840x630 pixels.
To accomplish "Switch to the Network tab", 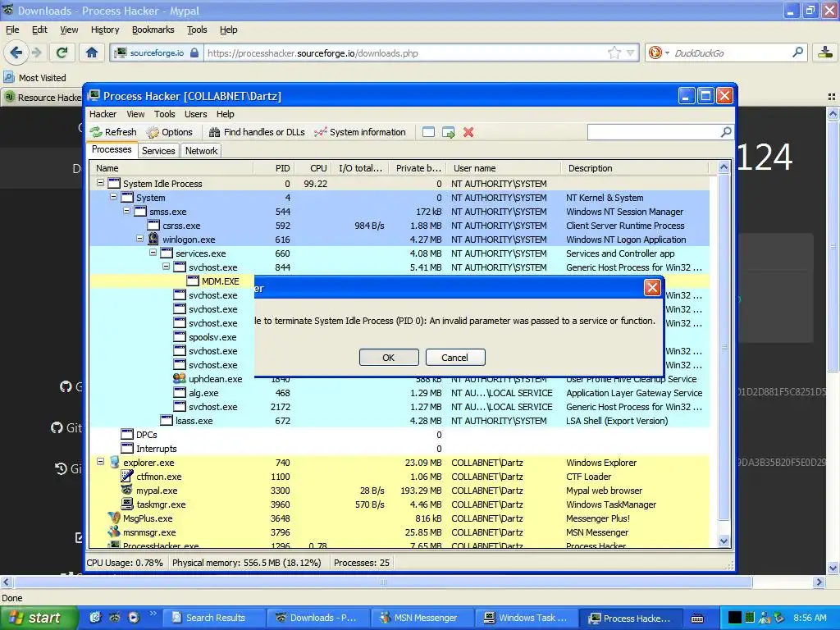I will [x=202, y=151].
